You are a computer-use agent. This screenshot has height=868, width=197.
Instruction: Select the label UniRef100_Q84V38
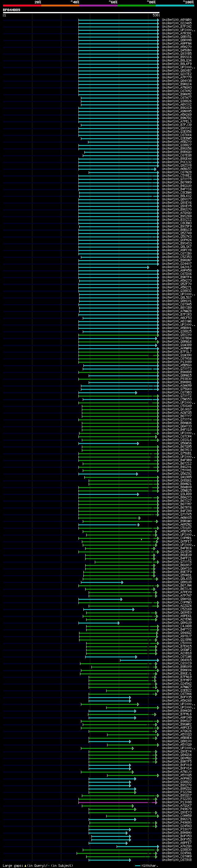[x=177, y=81]
